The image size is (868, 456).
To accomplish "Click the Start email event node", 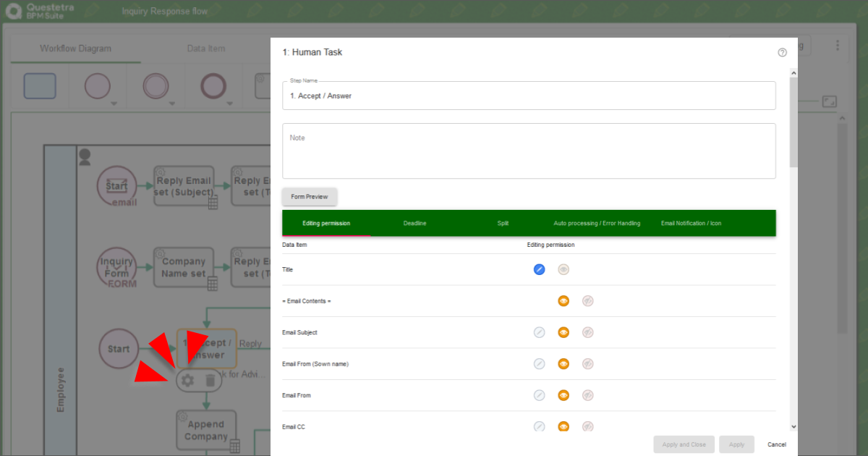I will click(116, 186).
